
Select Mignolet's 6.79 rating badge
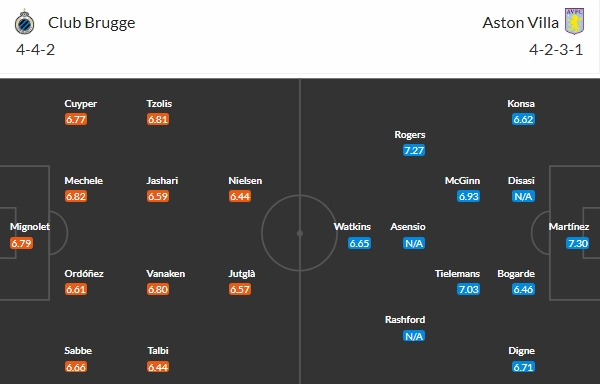pyautogui.click(x=21, y=243)
